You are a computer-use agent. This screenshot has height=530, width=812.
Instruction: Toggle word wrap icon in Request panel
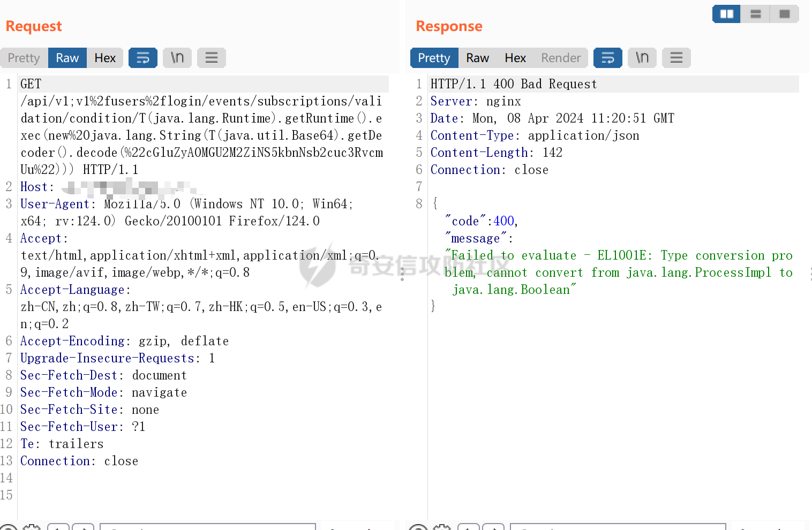point(143,58)
